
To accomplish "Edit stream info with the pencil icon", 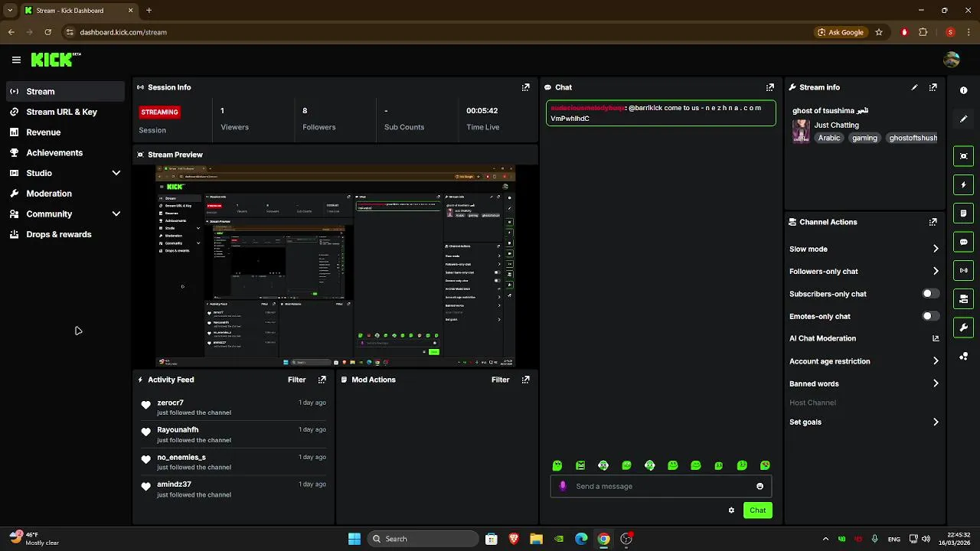I will (914, 87).
